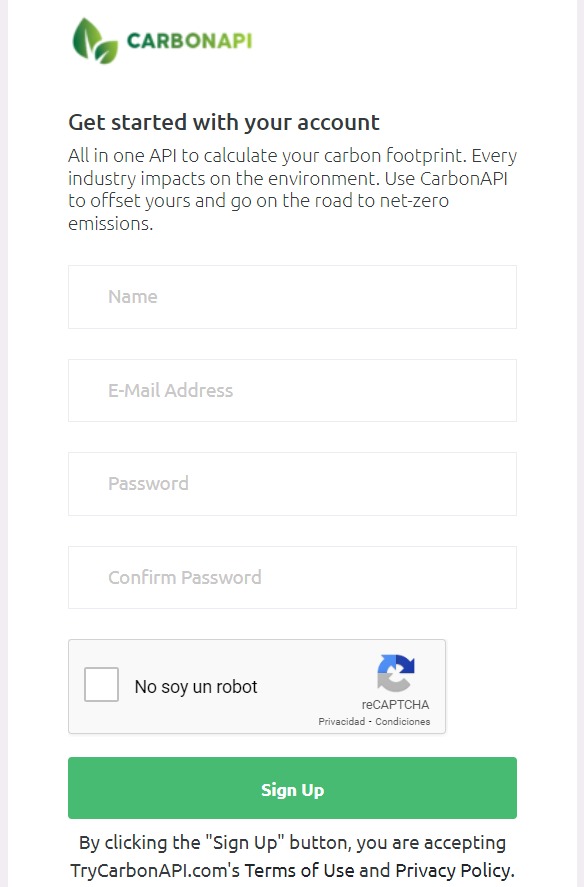Click the "No soy un robot" label
The image size is (584, 887).
coord(196,687)
